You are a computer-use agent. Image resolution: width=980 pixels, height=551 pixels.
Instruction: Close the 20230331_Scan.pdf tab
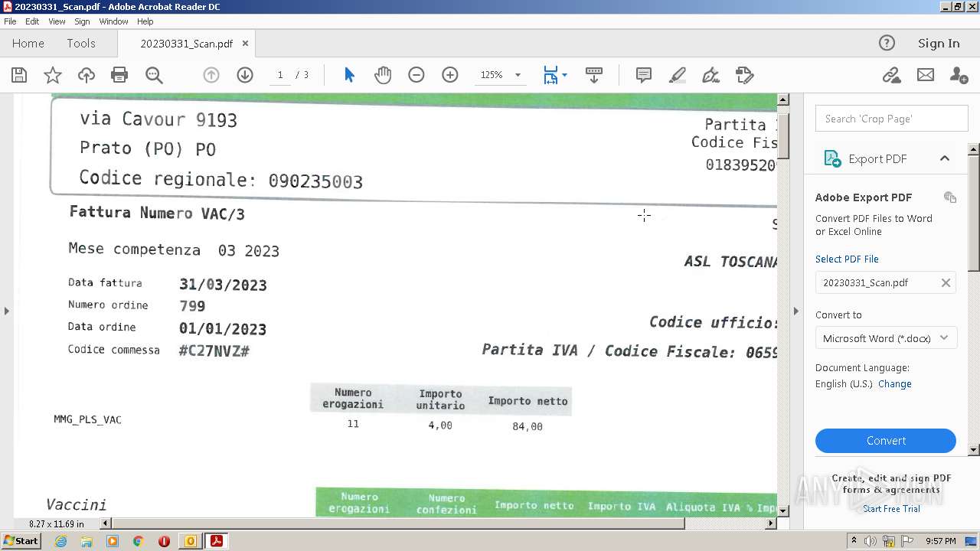coord(245,44)
